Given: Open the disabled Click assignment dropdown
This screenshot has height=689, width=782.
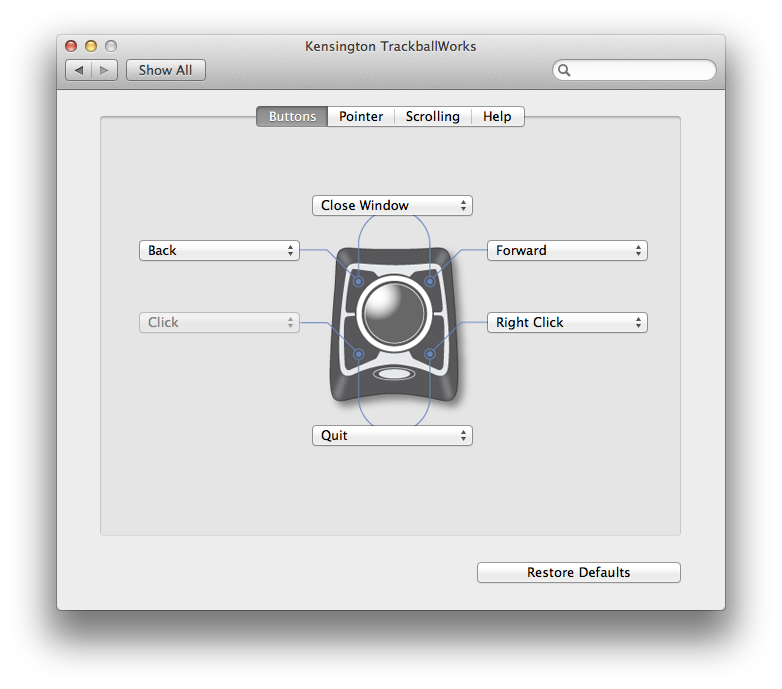Looking at the screenshot, I should pyautogui.click(x=219, y=323).
